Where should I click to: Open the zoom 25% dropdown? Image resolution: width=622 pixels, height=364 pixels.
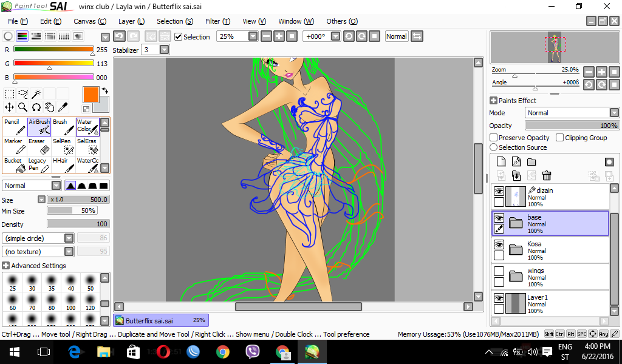pyautogui.click(x=253, y=36)
